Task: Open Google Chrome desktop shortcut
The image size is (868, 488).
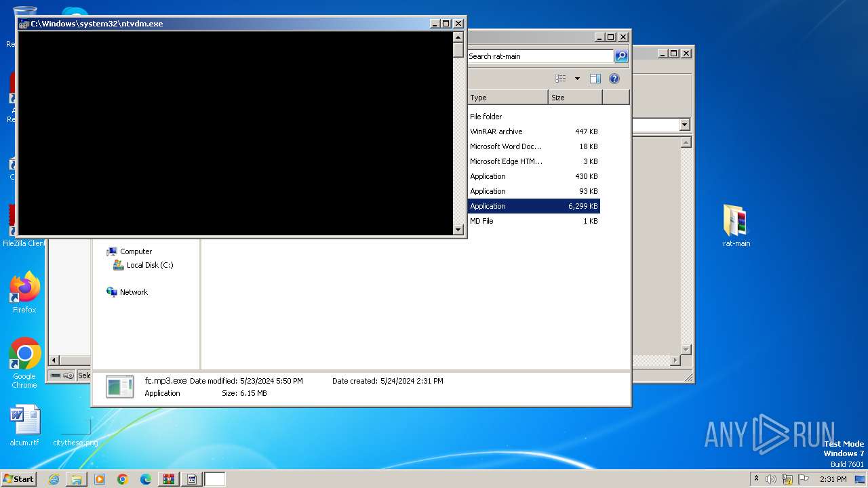Action: coord(24,363)
